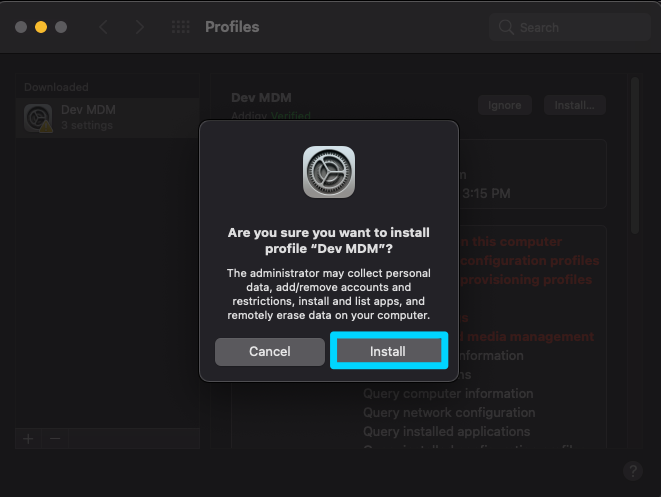Confirm by clicking Install in the dialog

pos(389,351)
